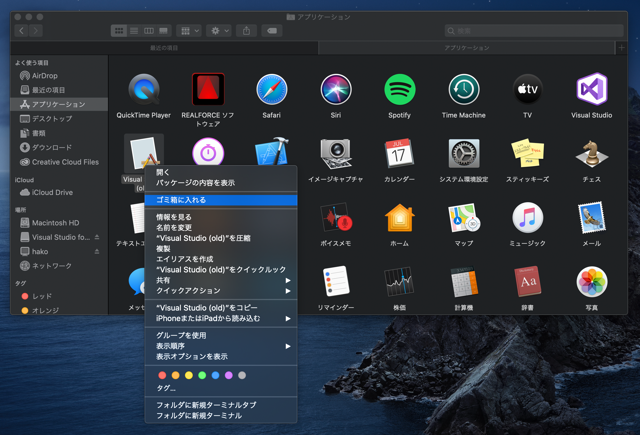The height and width of the screenshot is (435, 640).
Task: Switch to list view mode
Action: click(x=134, y=31)
